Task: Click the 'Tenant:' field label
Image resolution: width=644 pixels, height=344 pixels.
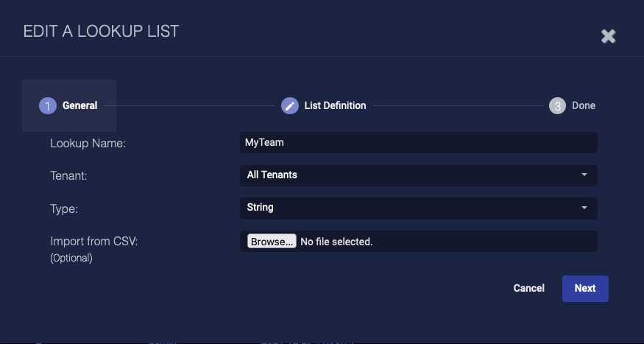Action: click(x=68, y=176)
